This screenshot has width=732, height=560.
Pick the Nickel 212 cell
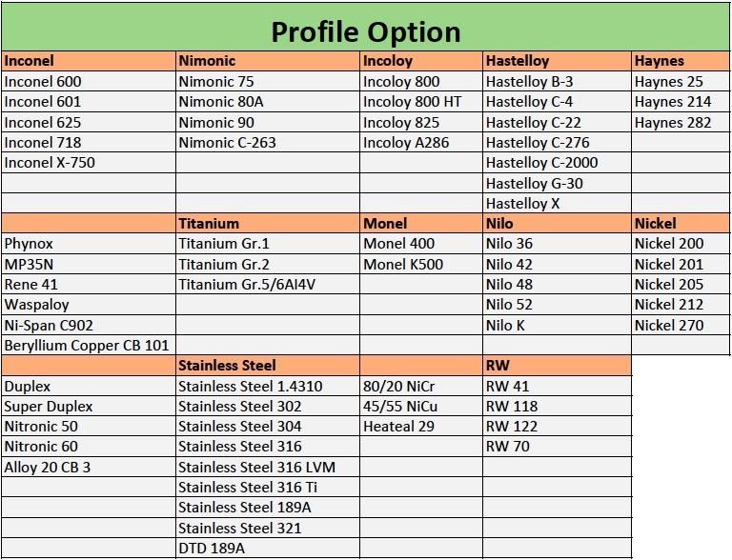click(x=681, y=304)
